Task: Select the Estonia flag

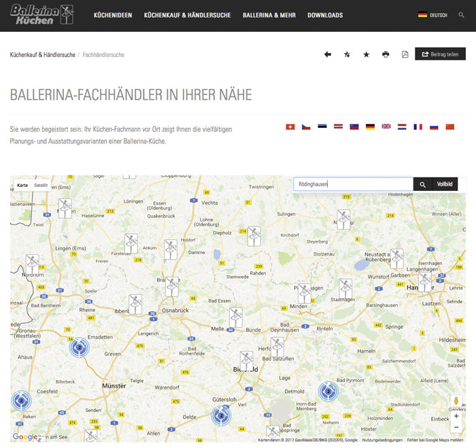Action: (322, 126)
